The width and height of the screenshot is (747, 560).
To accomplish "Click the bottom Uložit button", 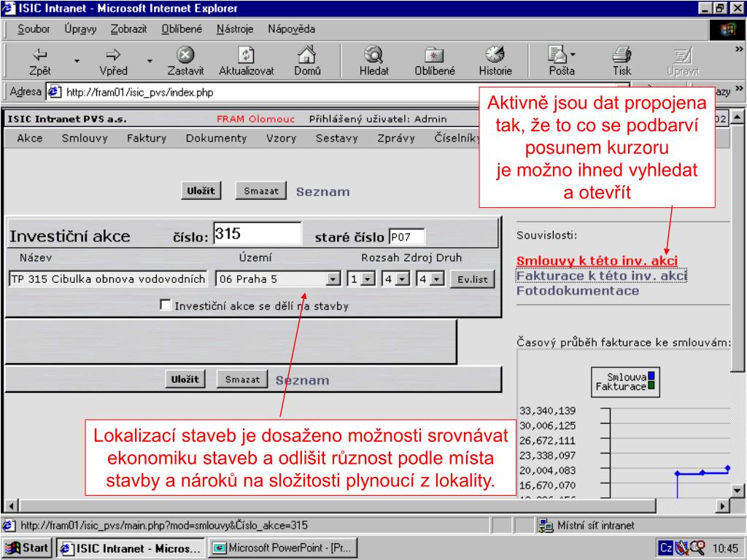I will click(x=185, y=379).
